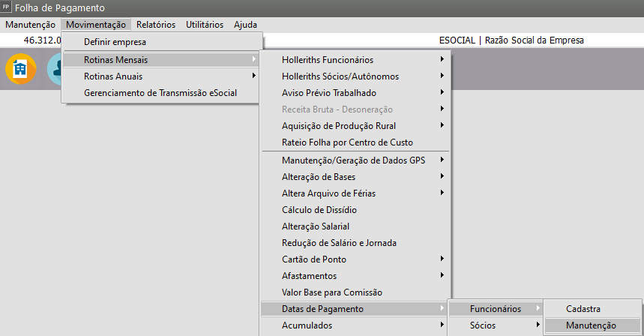Click the yellow company building toolbar icon
The height and width of the screenshot is (336, 644).
click(x=20, y=69)
